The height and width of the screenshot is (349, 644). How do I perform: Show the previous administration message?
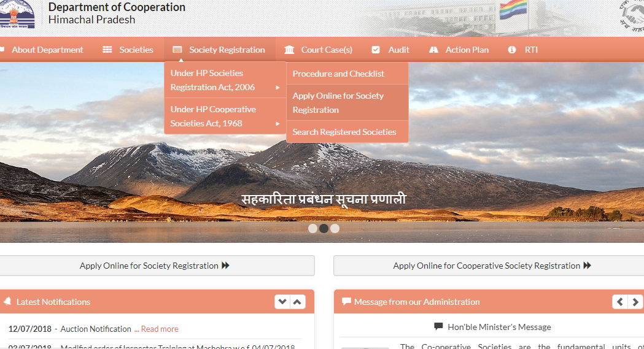pos(620,302)
